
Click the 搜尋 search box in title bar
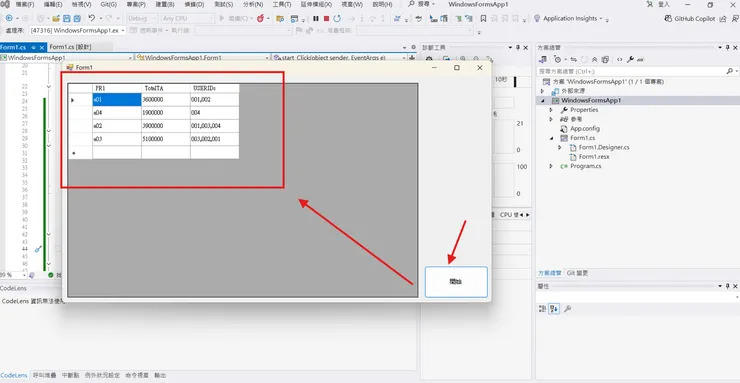(x=420, y=4)
